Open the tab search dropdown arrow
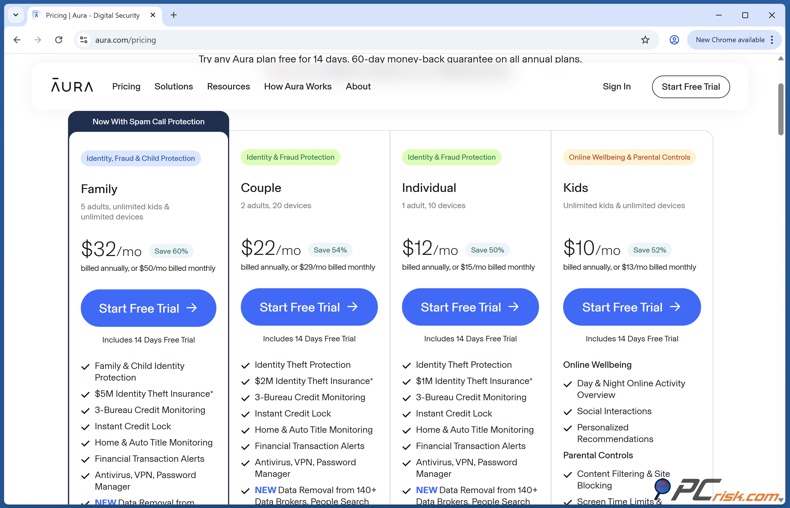Viewport: 790px width, 508px height. 16,15
